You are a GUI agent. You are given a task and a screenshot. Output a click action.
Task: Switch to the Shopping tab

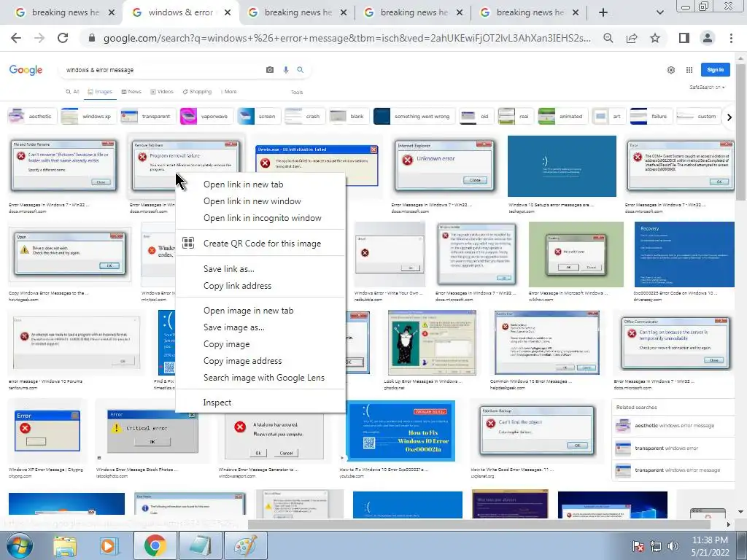(197, 91)
